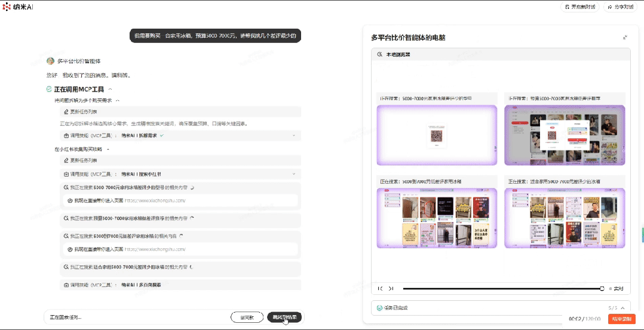Click the compass icon under the 差评少的型号 search
Viewport: 644px width, 330px height.
[70, 201]
